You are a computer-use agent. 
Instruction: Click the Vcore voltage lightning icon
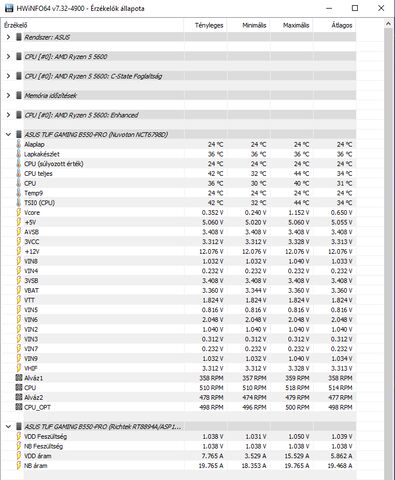coord(19,212)
